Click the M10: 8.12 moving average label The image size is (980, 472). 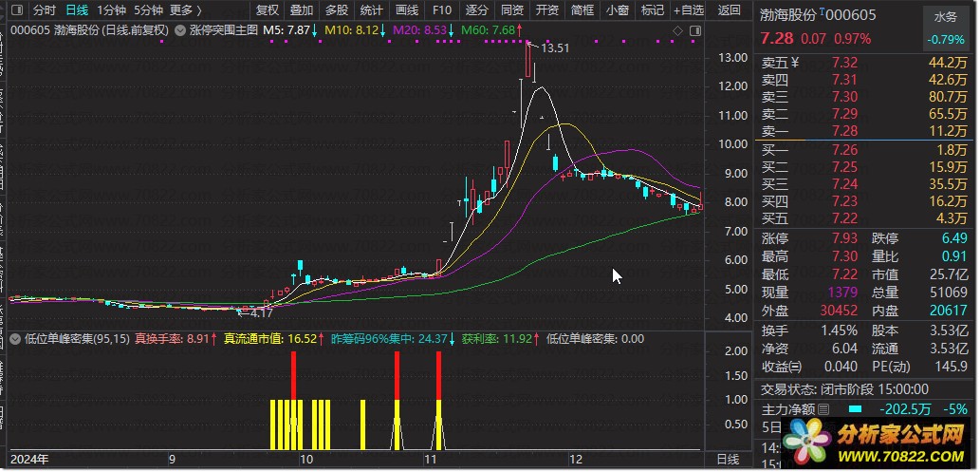(356, 29)
